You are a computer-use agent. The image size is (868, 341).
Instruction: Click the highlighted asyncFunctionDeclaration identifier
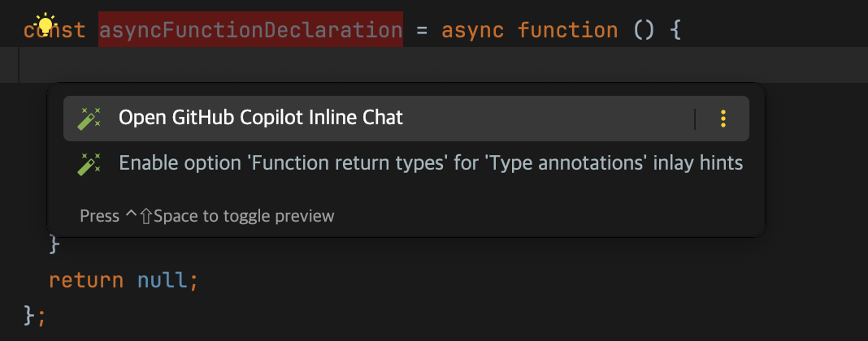250,31
